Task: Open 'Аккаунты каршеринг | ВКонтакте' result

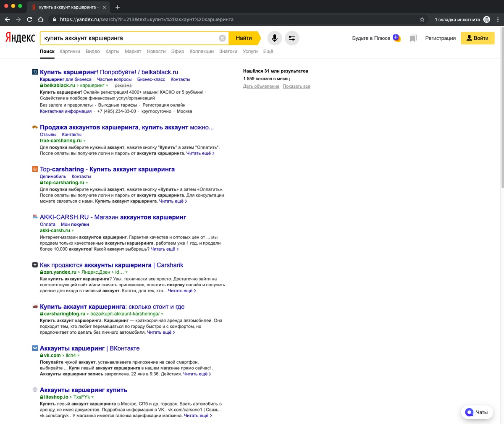Action: click(89, 348)
